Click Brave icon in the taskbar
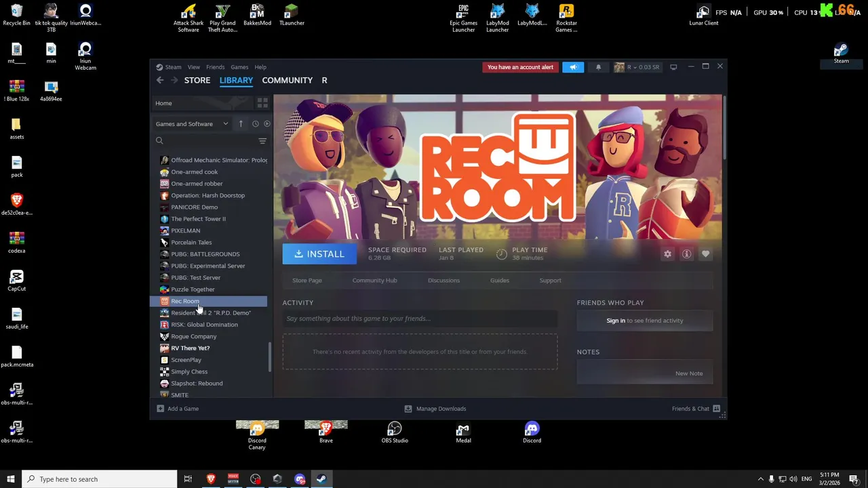868x488 pixels. [211, 479]
